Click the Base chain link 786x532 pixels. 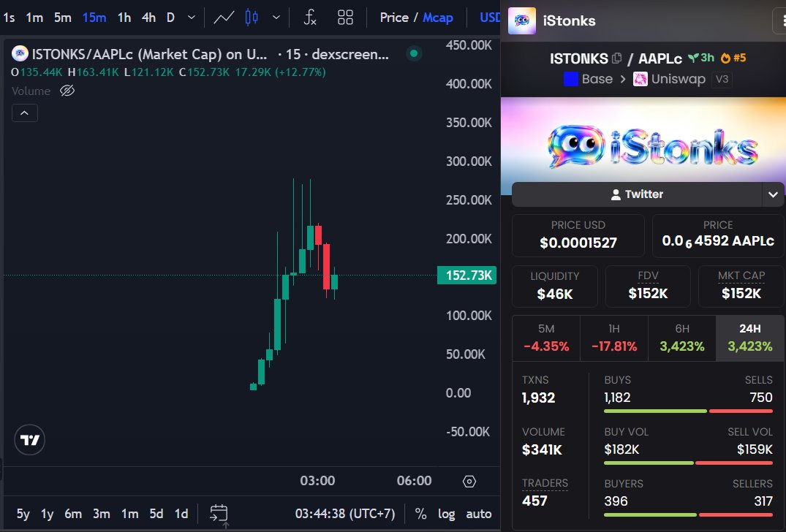[589, 79]
